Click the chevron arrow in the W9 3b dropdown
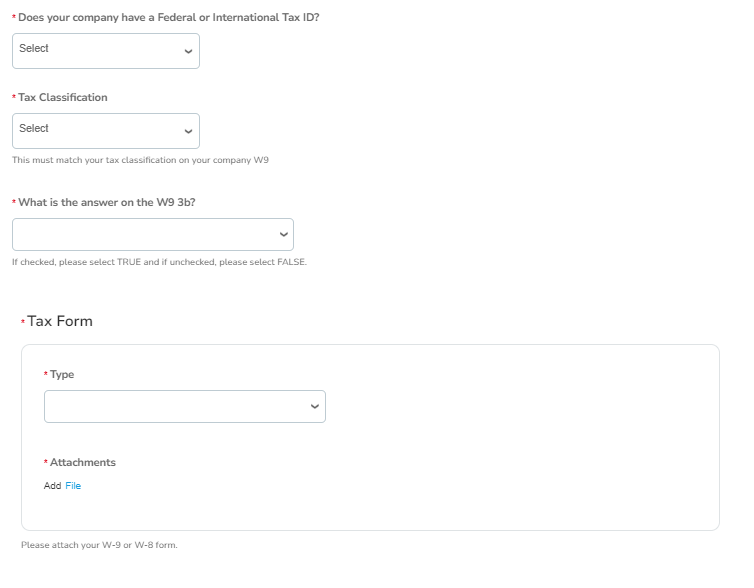This screenshot has height=588, width=754. (x=283, y=234)
